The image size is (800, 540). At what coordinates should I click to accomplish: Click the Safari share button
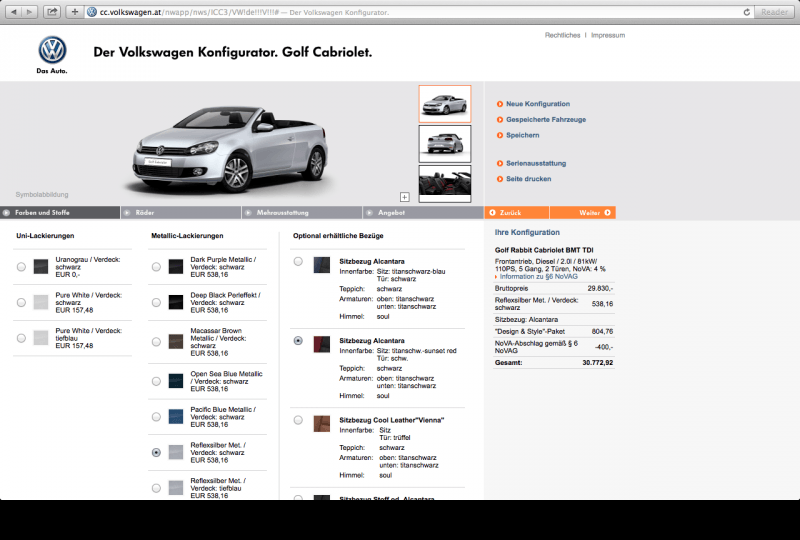click(x=52, y=12)
